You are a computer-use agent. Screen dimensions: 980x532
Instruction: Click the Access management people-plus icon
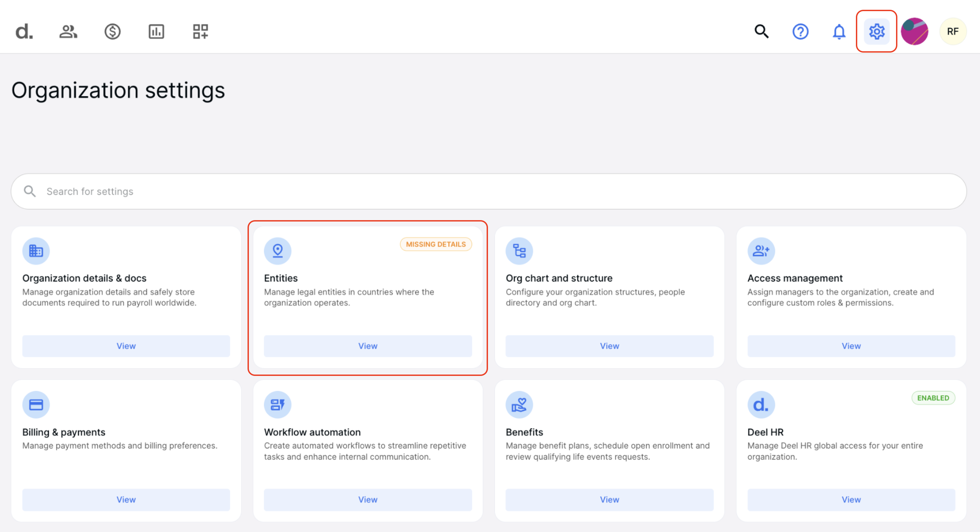point(761,251)
